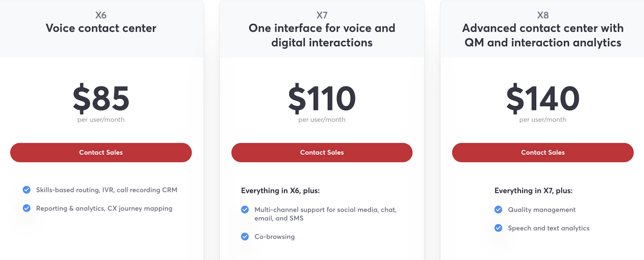Select the X8 Advanced contact center heading
644x260 pixels.
[543, 29]
